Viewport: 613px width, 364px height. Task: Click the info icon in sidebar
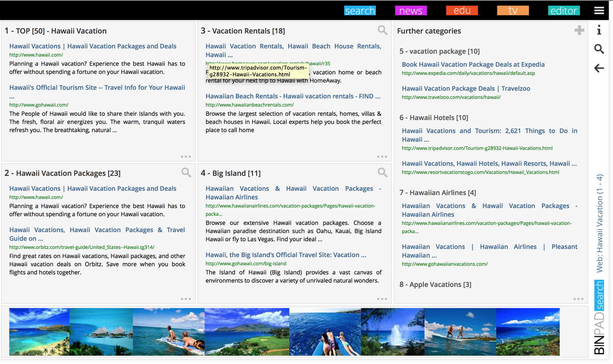pos(599,31)
